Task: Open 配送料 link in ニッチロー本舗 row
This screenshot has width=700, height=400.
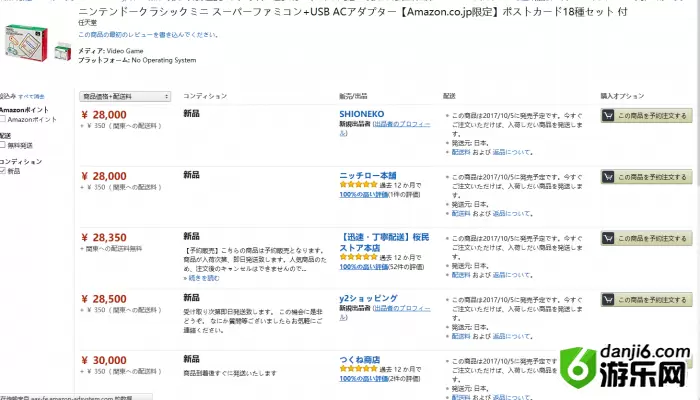Action: pos(461,214)
